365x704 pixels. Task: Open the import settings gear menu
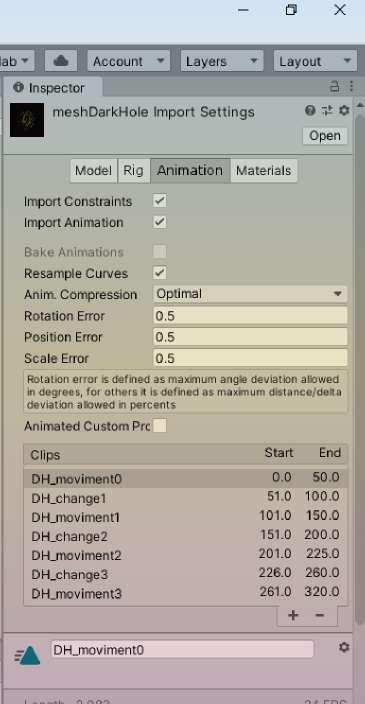(x=344, y=110)
